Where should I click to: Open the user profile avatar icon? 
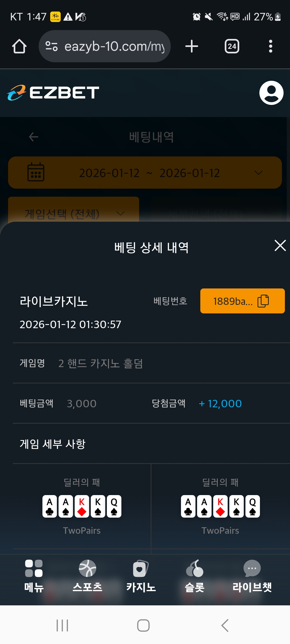271,93
